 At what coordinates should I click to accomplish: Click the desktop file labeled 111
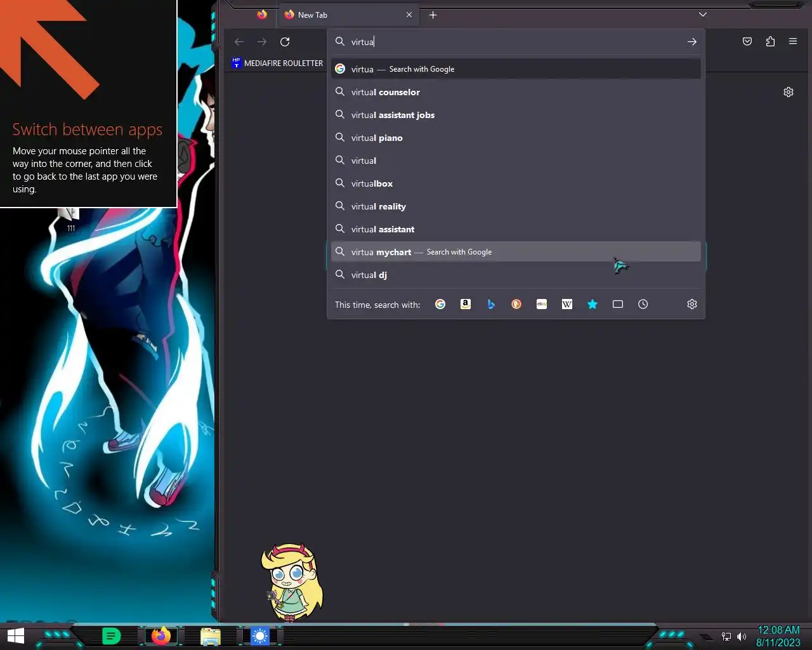coord(69,220)
